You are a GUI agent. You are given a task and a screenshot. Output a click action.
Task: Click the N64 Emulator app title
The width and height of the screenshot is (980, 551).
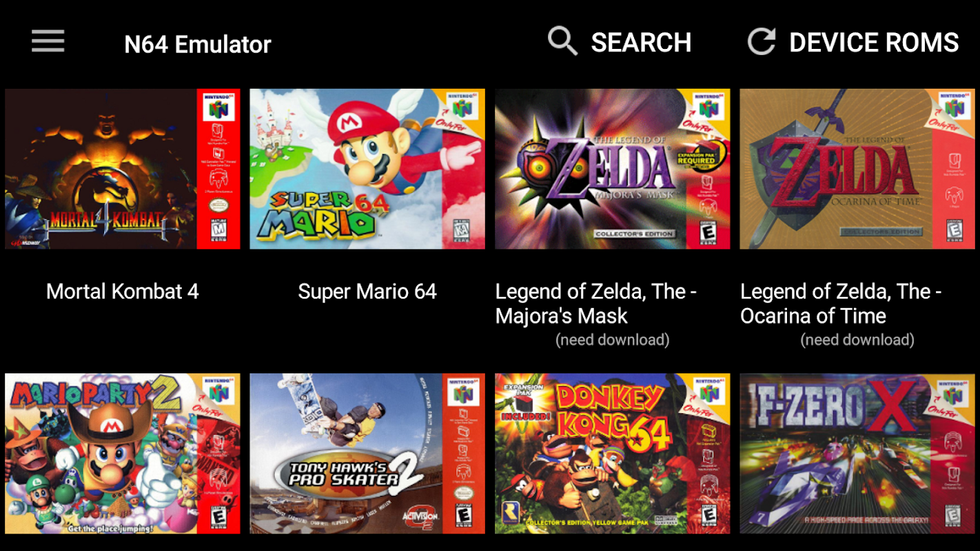(198, 45)
